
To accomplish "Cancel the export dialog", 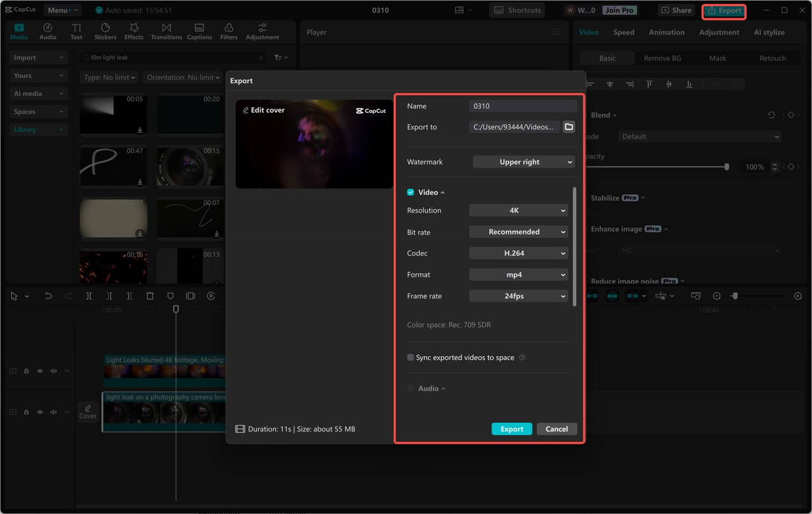I will [556, 429].
